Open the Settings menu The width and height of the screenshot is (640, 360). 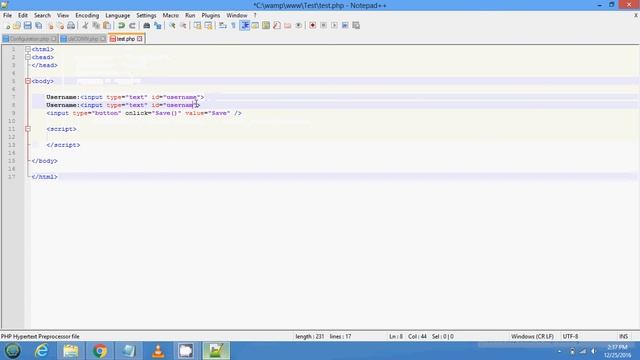coord(146,16)
